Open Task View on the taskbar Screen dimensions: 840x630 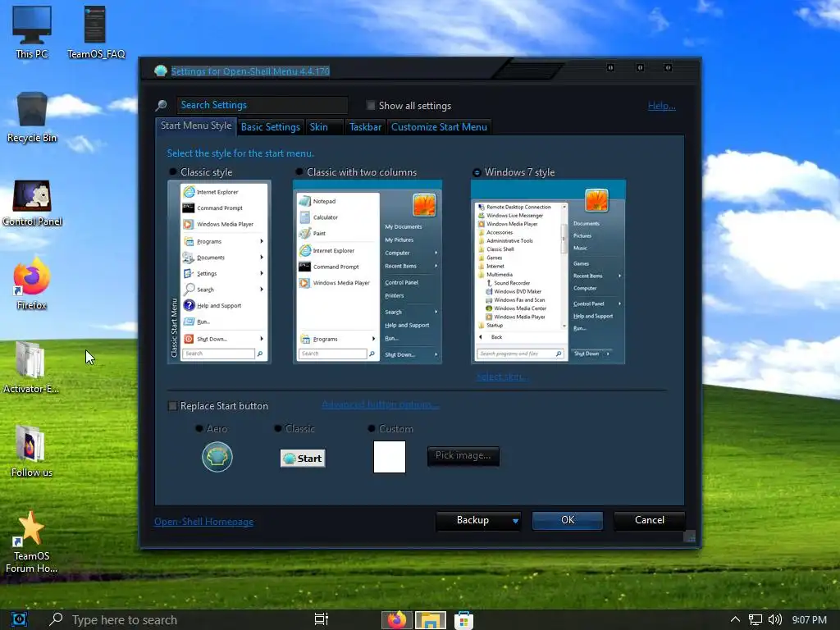click(322, 619)
